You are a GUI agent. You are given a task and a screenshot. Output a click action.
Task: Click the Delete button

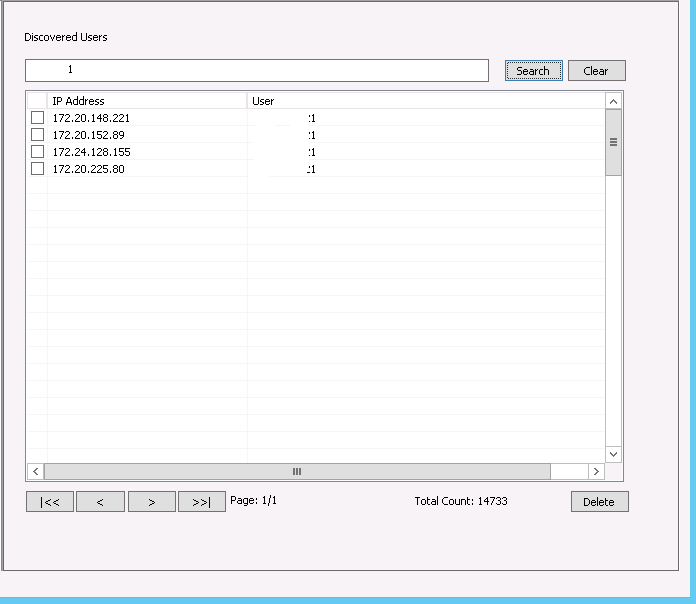599,502
